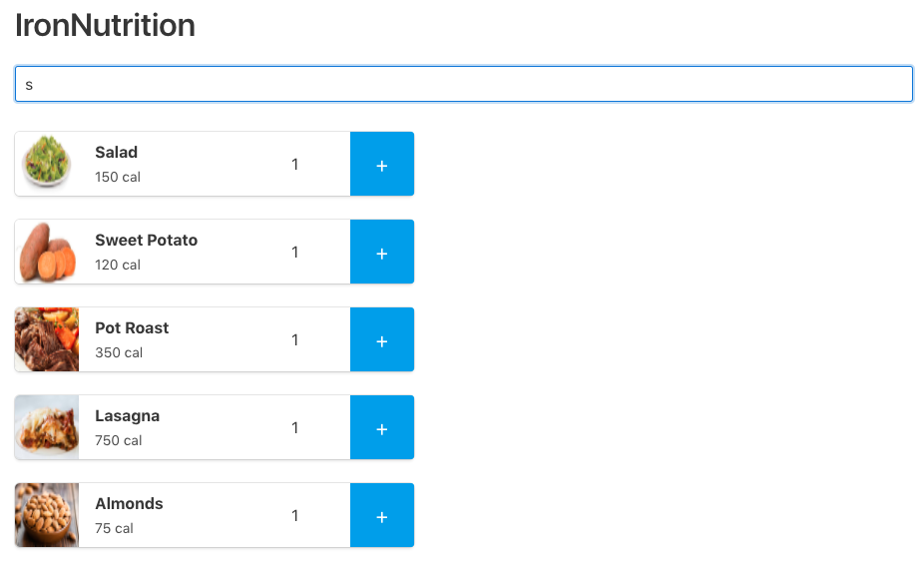
Task: Focus the Lasagna quantity number
Action: tap(295, 428)
